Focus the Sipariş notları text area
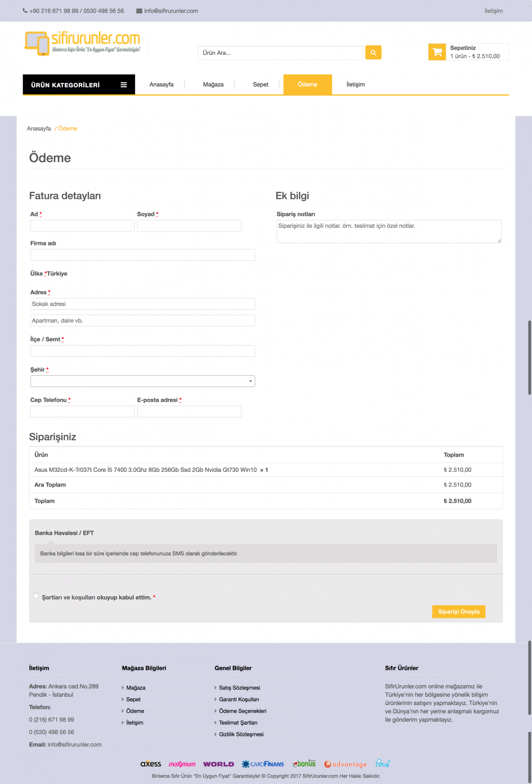The height and width of the screenshot is (784, 532). click(389, 231)
